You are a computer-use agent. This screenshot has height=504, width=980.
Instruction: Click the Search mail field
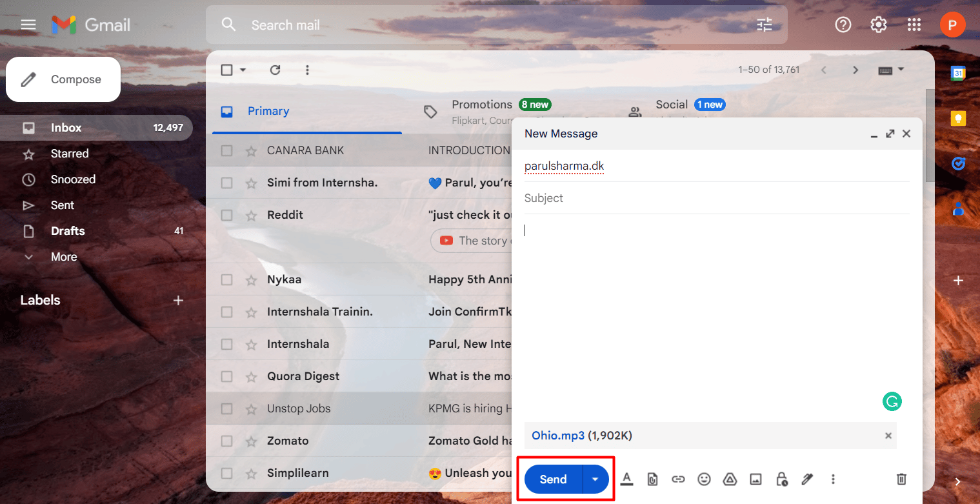pos(497,25)
